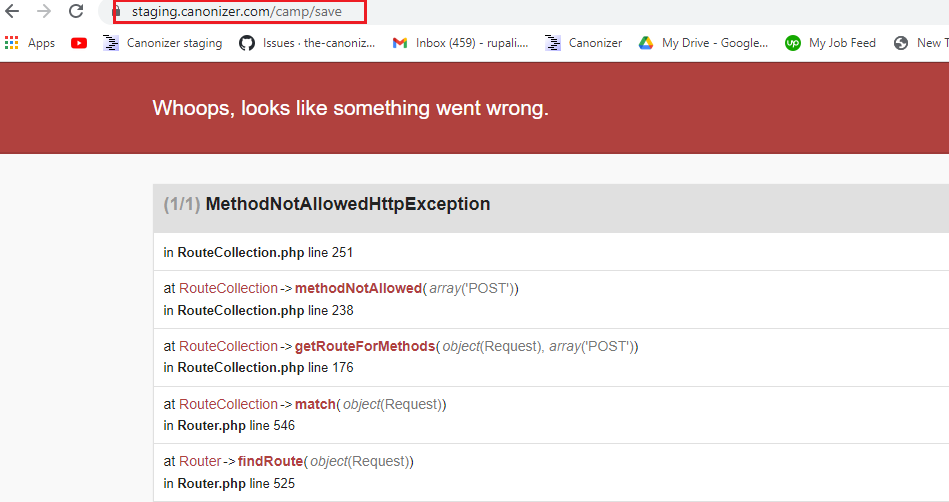Image resolution: width=949 pixels, height=502 pixels.
Task: Open the Canonizer staging bookmark
Action: [174, 43]
